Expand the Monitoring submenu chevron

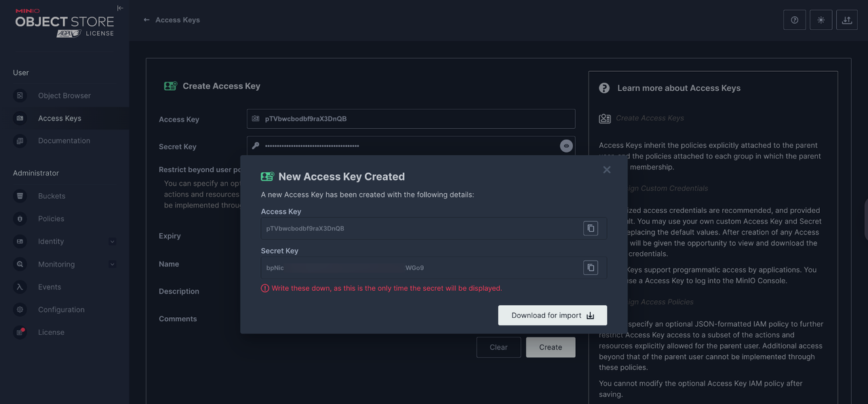(x=113, y=264)
